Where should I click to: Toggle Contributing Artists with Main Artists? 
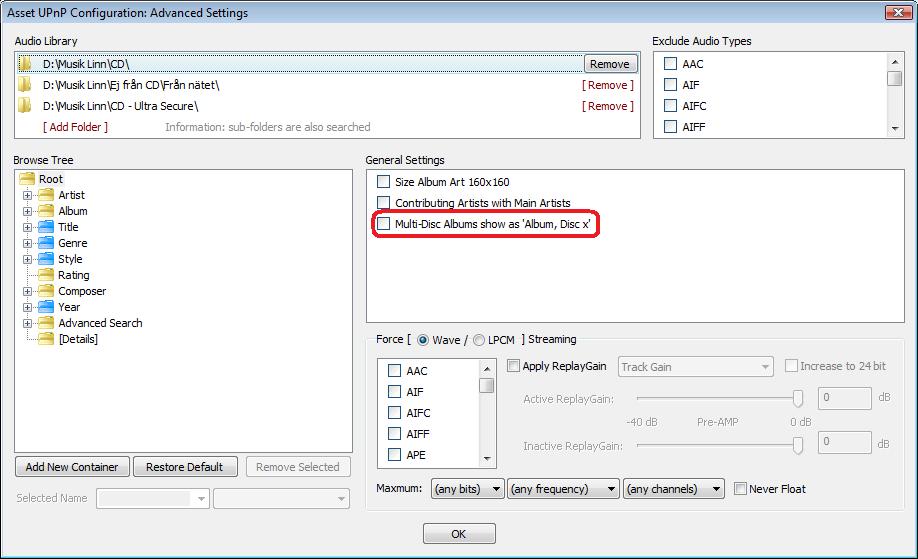click(383, 203)
